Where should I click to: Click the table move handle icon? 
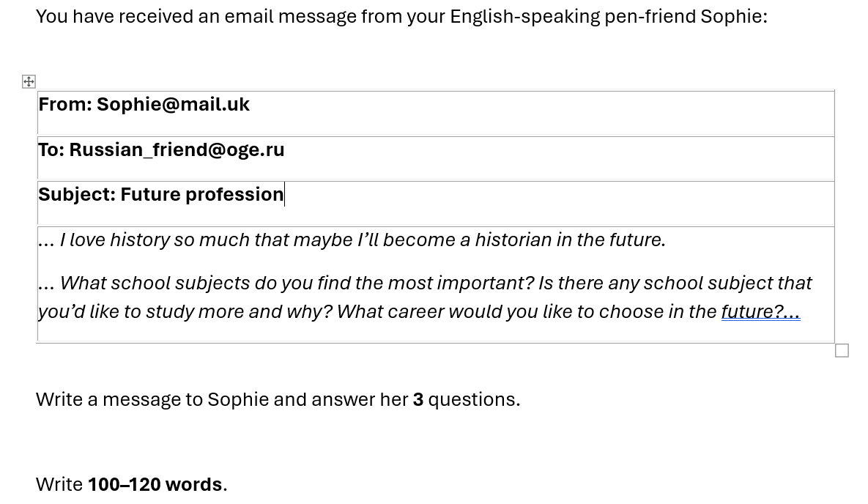(x=29, y=81)
